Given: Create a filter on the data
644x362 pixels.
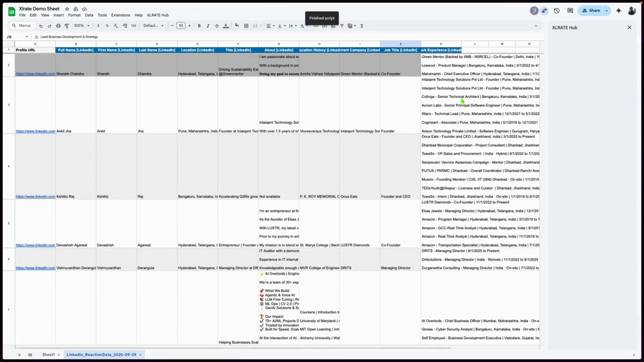Looking at the screenshot, I should click(x=342, y=26).
